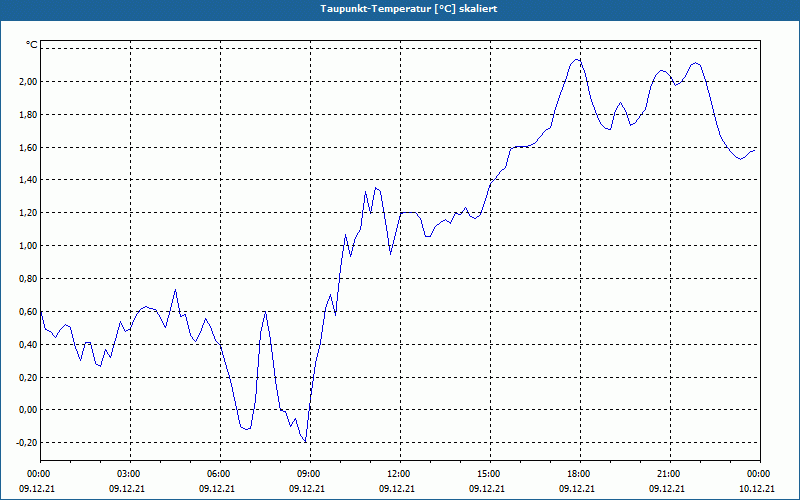Click the 06:00 time label
This screenshot has width=800, height=500.
pyautogui.click(x=220, y=474)
